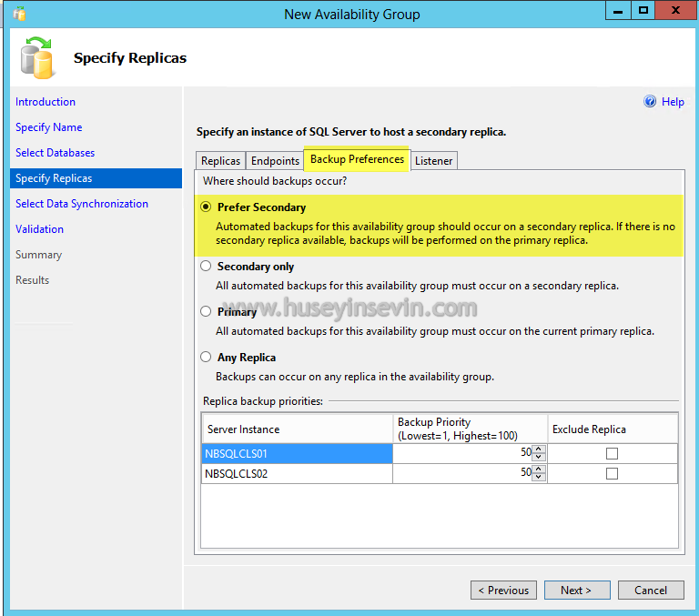Select the Backup Preferences tab
This screenshot has height=616, width=699.
click(x=357, y=159)
